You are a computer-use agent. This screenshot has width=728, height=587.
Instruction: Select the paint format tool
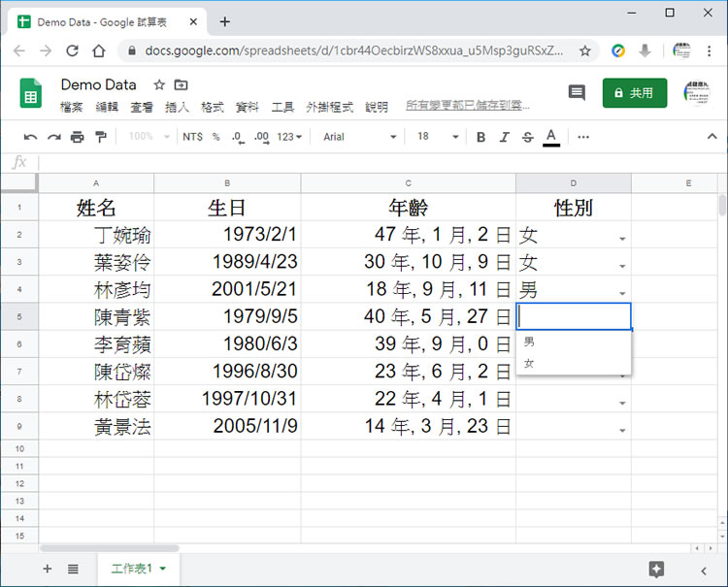[101, 137]
